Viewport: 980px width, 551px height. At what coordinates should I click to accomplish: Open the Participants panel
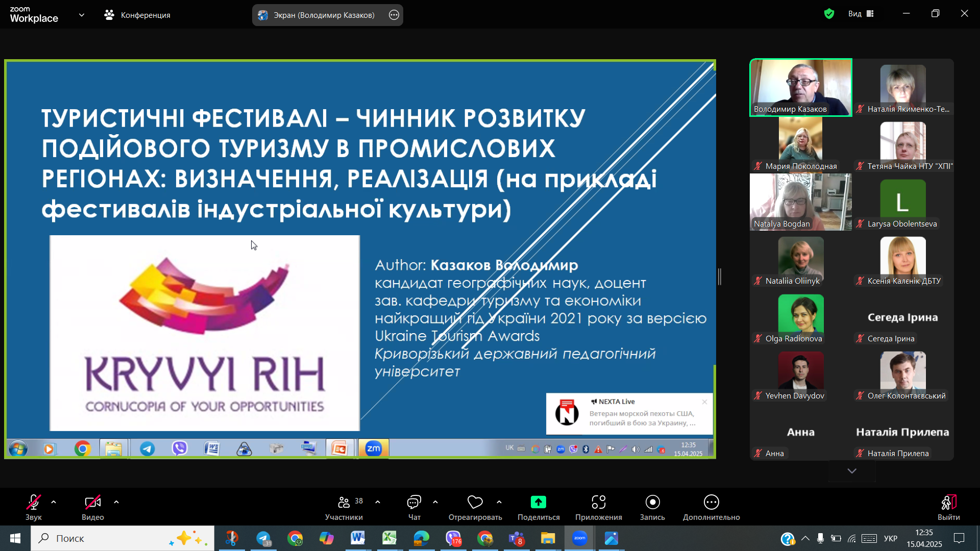click(344, 508)
